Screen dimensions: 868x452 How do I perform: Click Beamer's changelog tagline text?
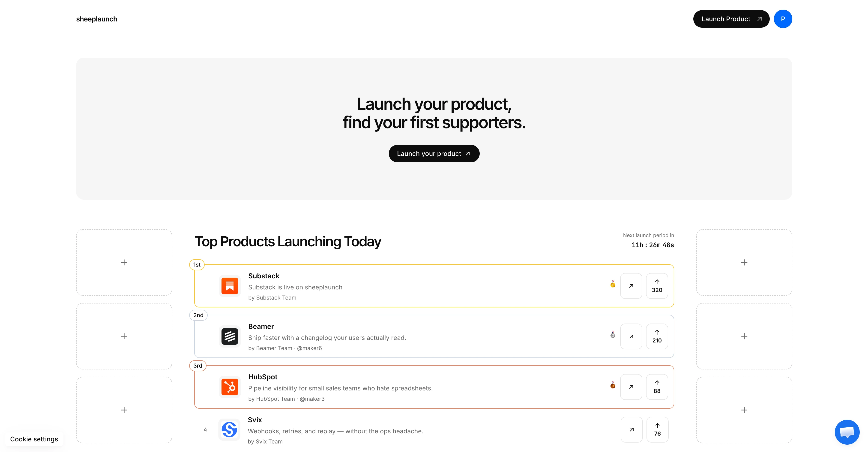pyautogui.click(x=327, y=338)
